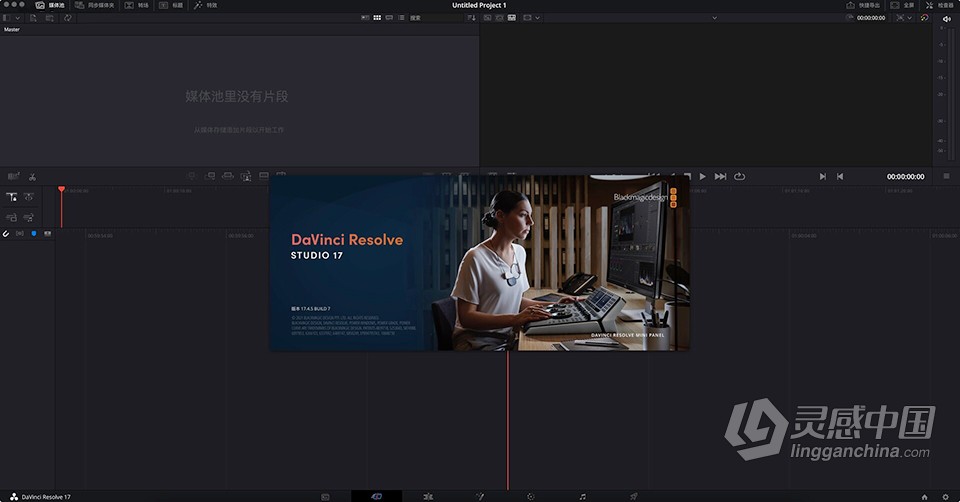
Task: Click the ripple overwrite icon
Action: 228,176
